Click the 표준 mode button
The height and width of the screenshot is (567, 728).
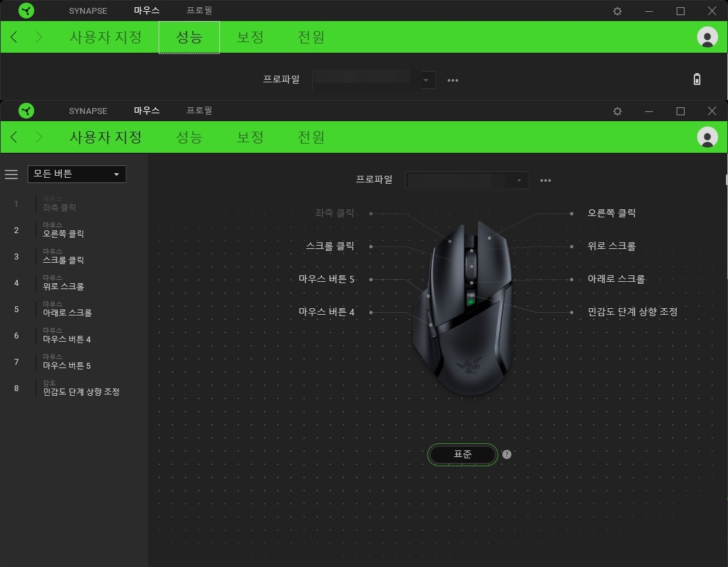tap(463, 454)
